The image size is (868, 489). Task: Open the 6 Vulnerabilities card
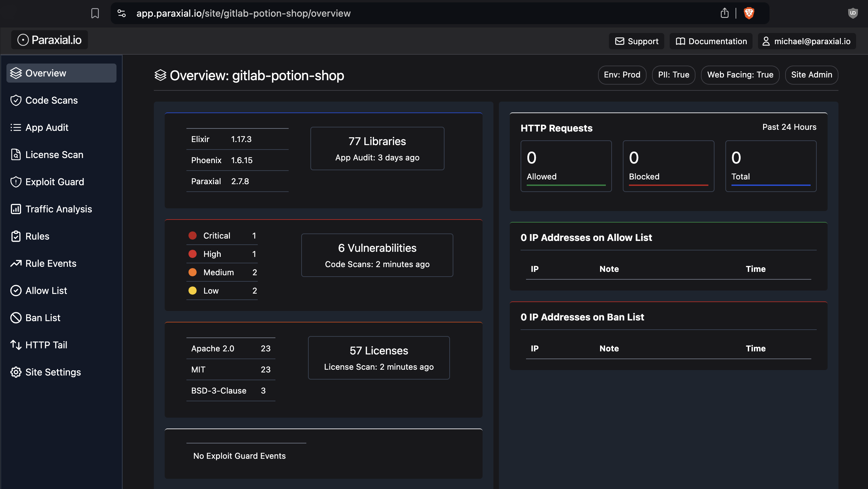click(377, 255)
